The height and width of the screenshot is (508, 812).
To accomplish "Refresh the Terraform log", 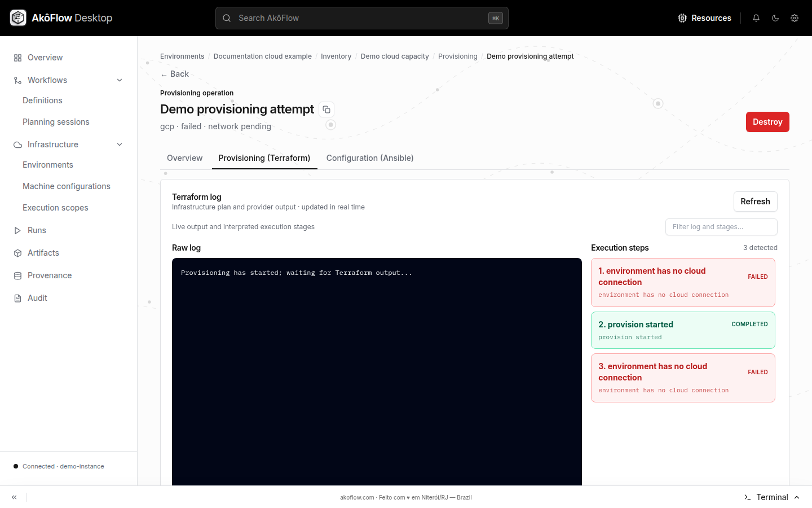I will 756,202.
